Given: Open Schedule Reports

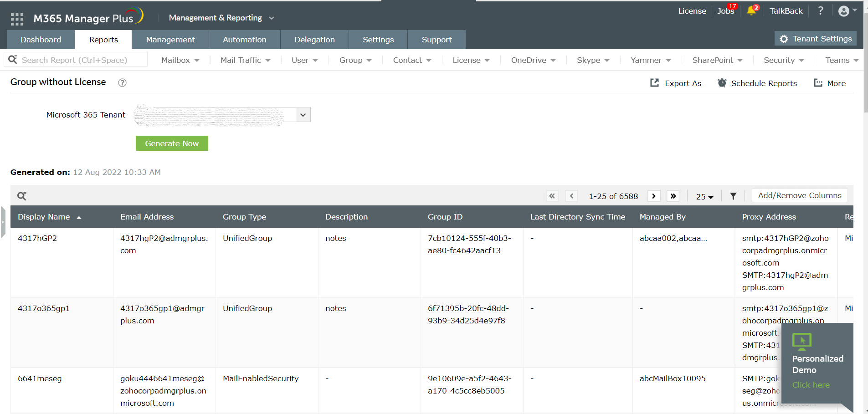Looking at the screenshot, I should tap(757, 83).
